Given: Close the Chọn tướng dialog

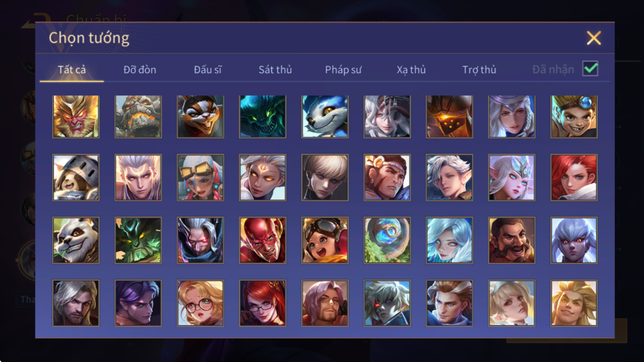Looking at the screenshot, I should click(x=594, y=38).
